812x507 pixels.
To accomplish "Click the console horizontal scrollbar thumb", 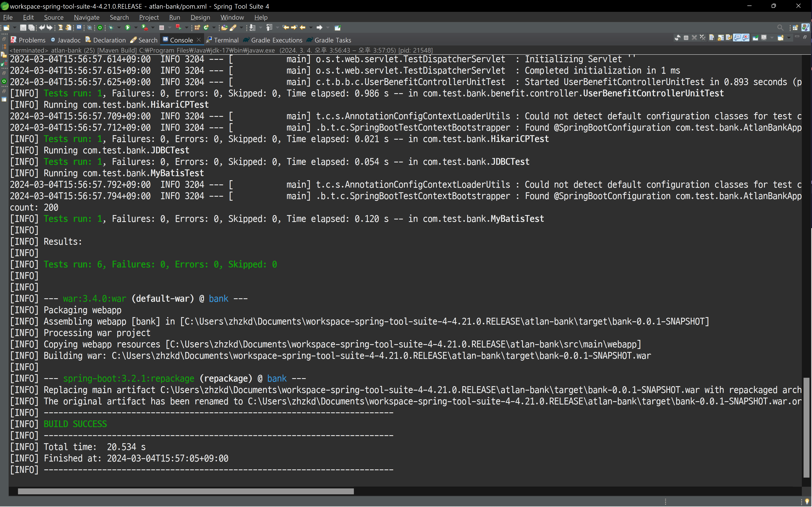I will pos(186,491).
